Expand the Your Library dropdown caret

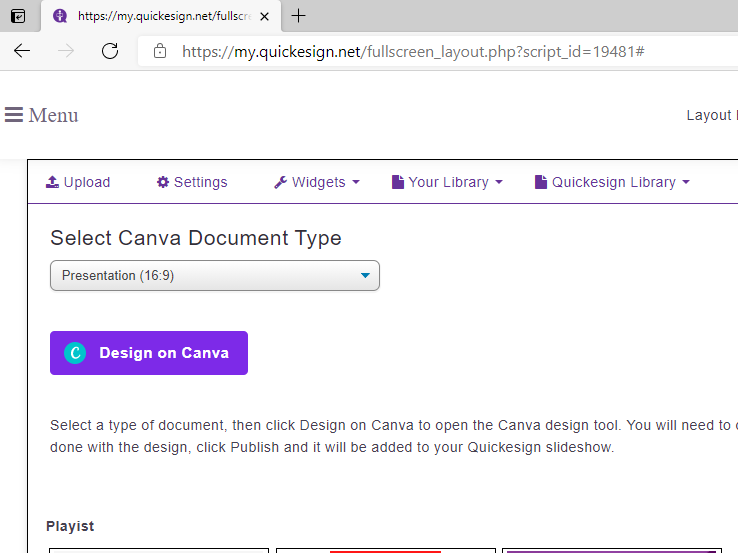[499, 182]
